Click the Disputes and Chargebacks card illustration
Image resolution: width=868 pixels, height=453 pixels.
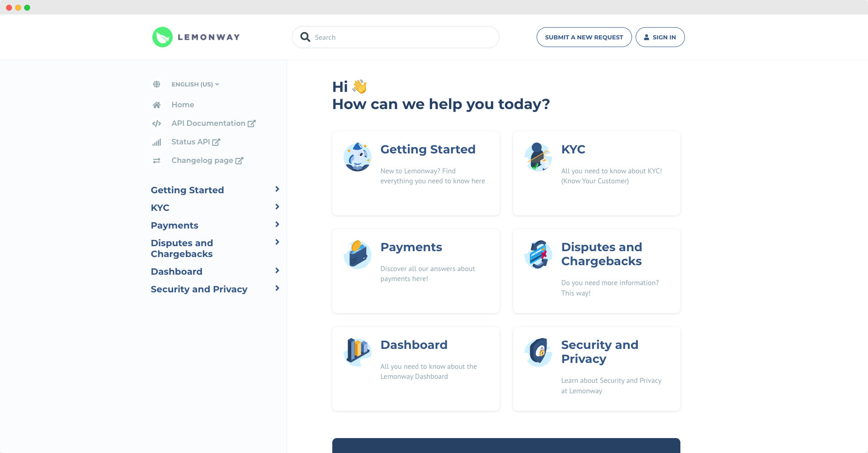[x=538, y=255]
